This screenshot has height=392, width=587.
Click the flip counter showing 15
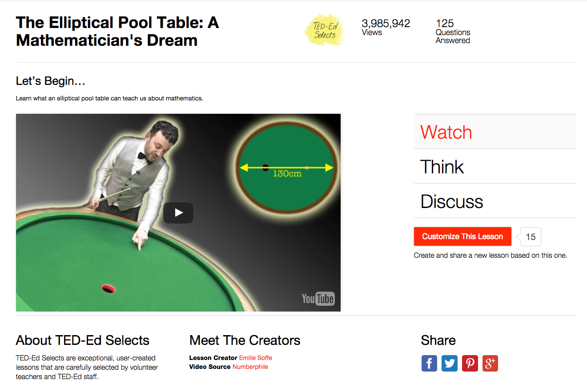tap(530, 236)
